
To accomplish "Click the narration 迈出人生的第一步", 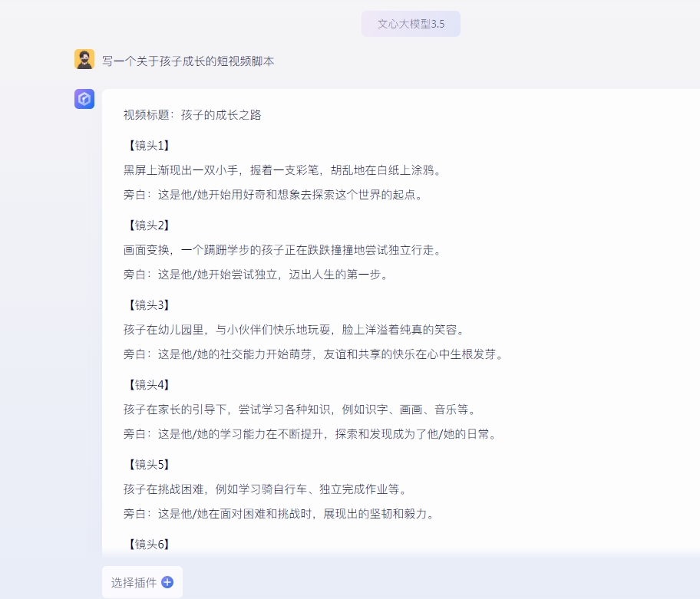I will (x=256, y=275).
